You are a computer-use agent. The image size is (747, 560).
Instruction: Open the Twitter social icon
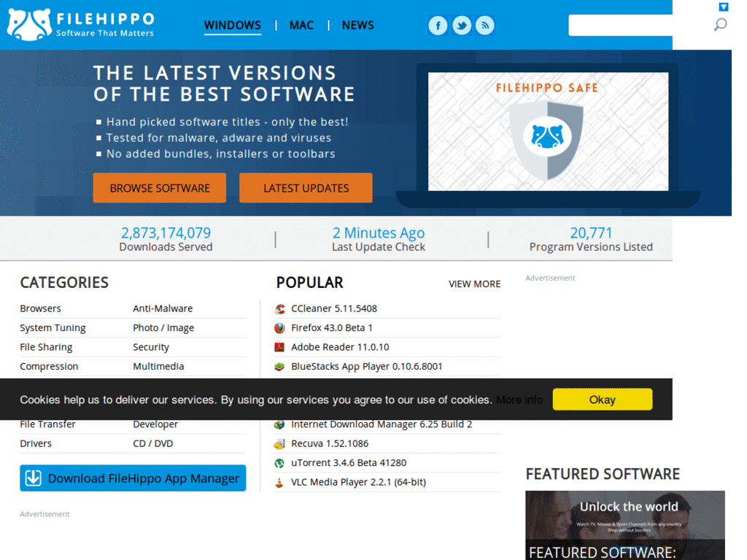pyautogui.click(x=462, y=26)
